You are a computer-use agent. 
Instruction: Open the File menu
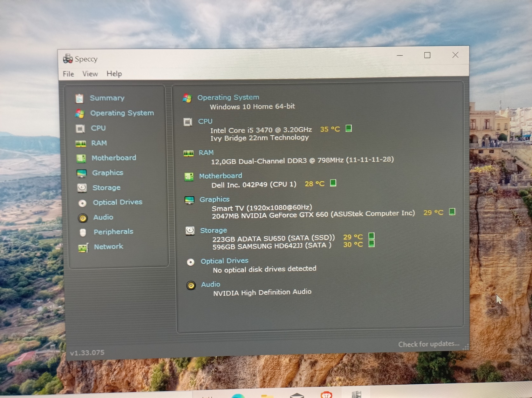click(68, 74)
